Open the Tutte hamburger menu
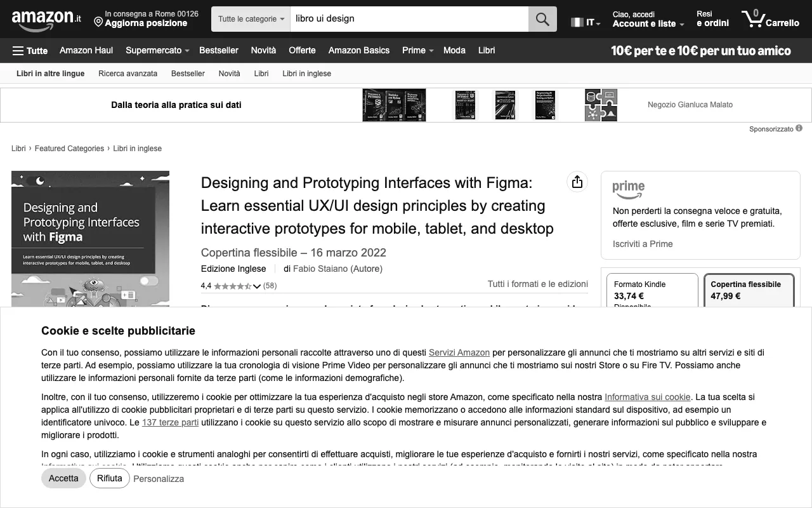 tap(30, 51)
